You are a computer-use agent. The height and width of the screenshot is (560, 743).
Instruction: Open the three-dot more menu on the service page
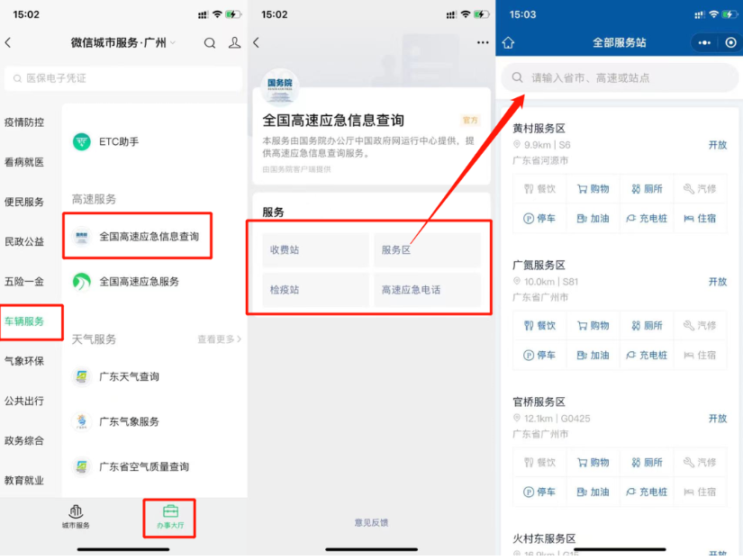[483, 42]
